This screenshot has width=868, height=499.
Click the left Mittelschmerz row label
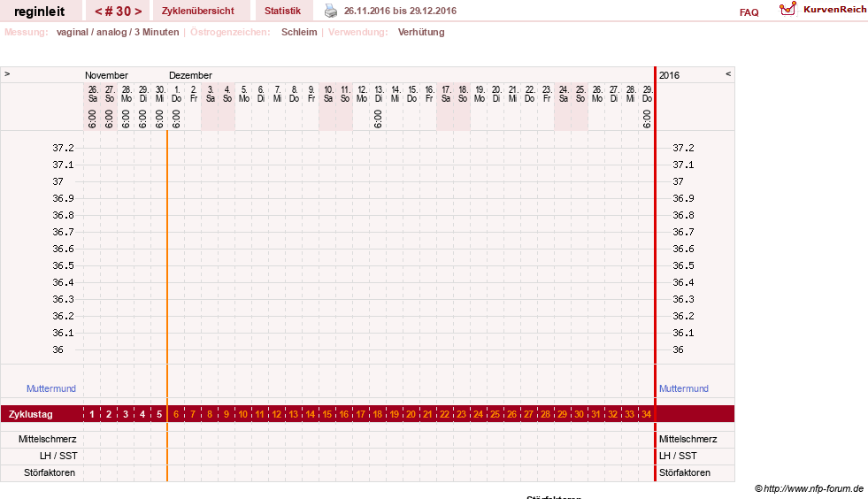(x=48, y=439)
